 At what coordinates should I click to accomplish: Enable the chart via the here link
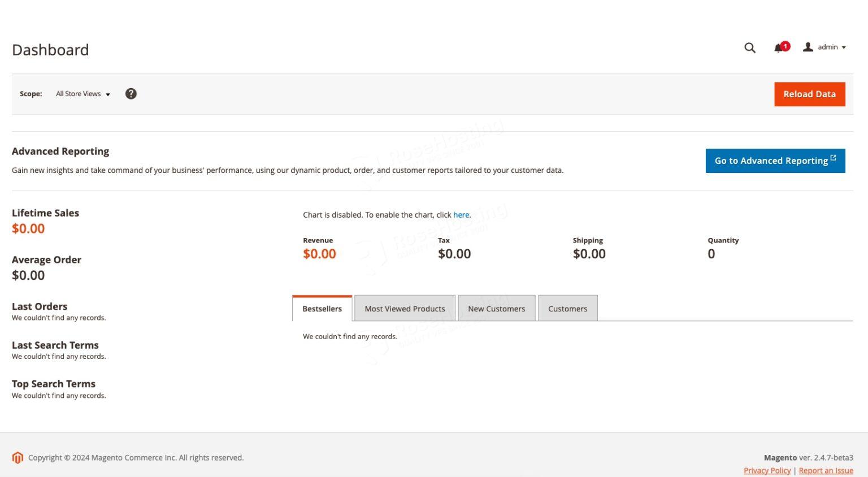click(461, 215)
